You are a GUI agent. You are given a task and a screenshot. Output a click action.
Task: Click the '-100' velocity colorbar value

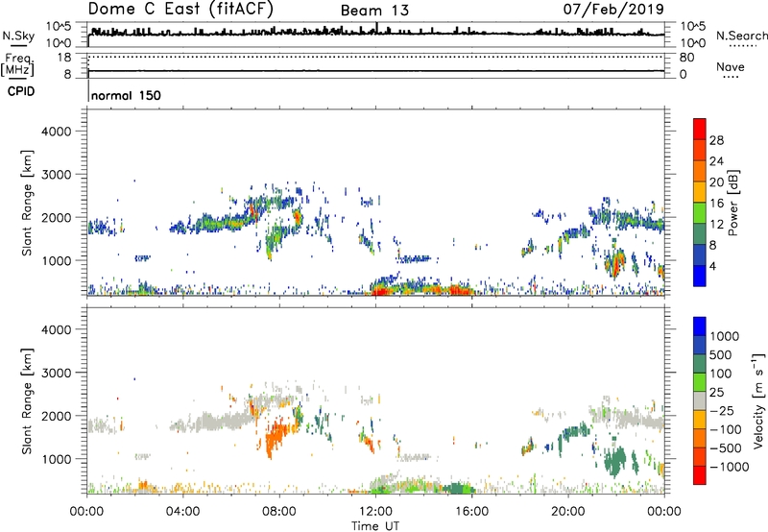(726, 429)
